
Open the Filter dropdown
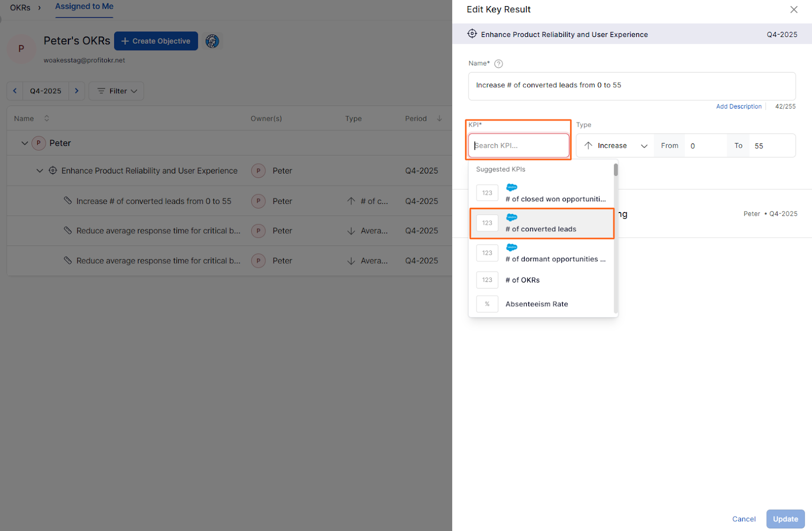pyautogui.click(x=116, y=91)
